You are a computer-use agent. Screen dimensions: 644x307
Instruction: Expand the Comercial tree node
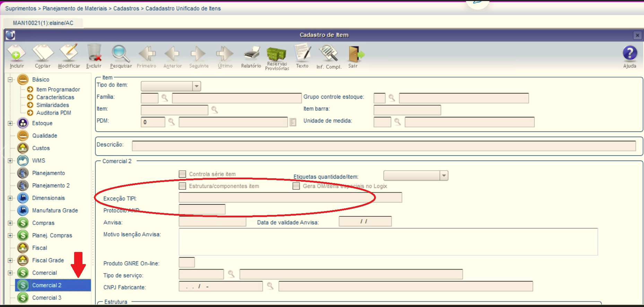click(x=10, y=273)
